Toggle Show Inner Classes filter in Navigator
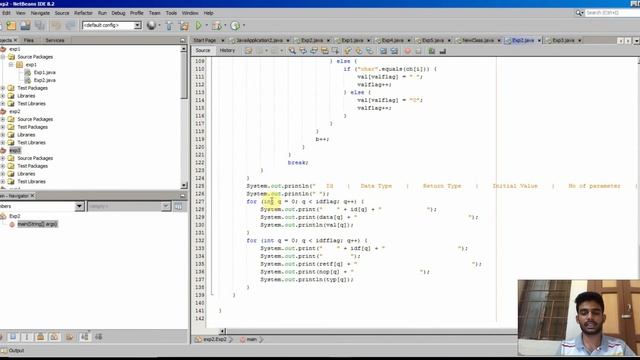 pos(54,337)
